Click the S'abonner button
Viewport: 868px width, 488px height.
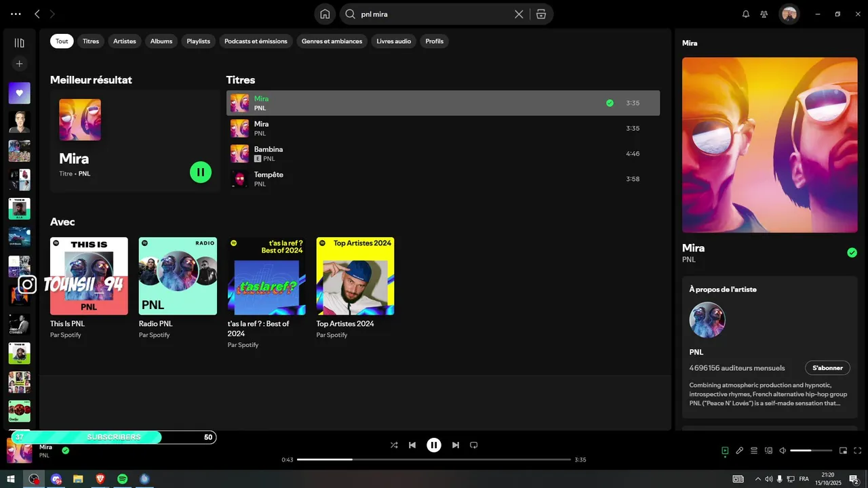click(827, 368)
